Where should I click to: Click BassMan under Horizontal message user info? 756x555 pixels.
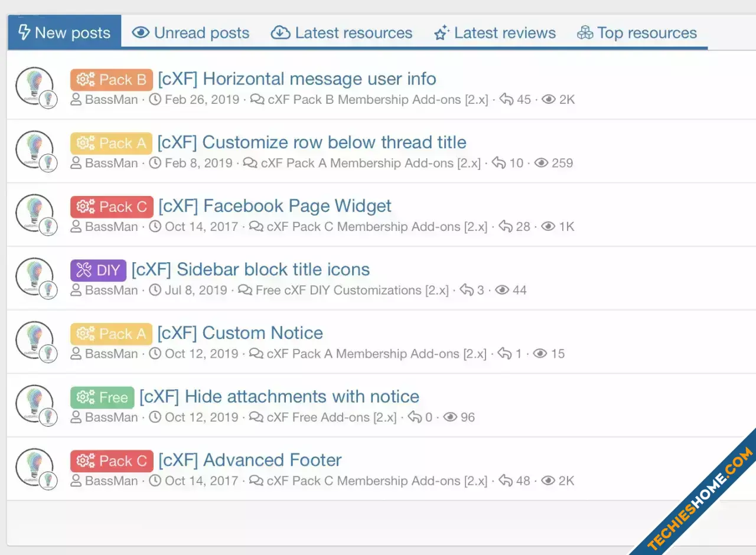pyautogui.click(x=111, y=99)
